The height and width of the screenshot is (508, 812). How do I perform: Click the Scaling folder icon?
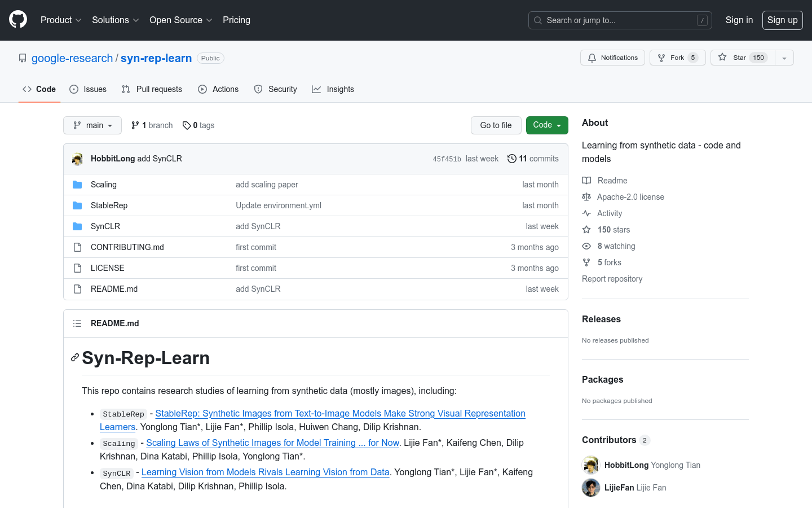point(77,185)
